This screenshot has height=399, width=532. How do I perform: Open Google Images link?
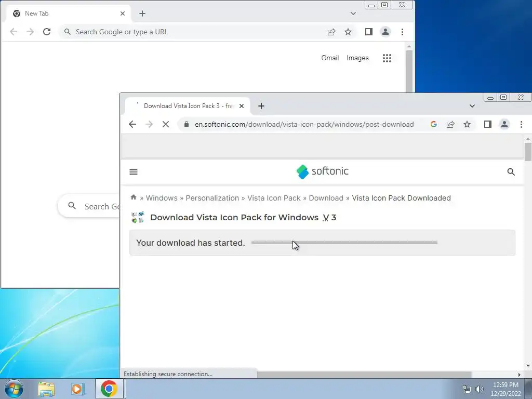click(357, 58)
